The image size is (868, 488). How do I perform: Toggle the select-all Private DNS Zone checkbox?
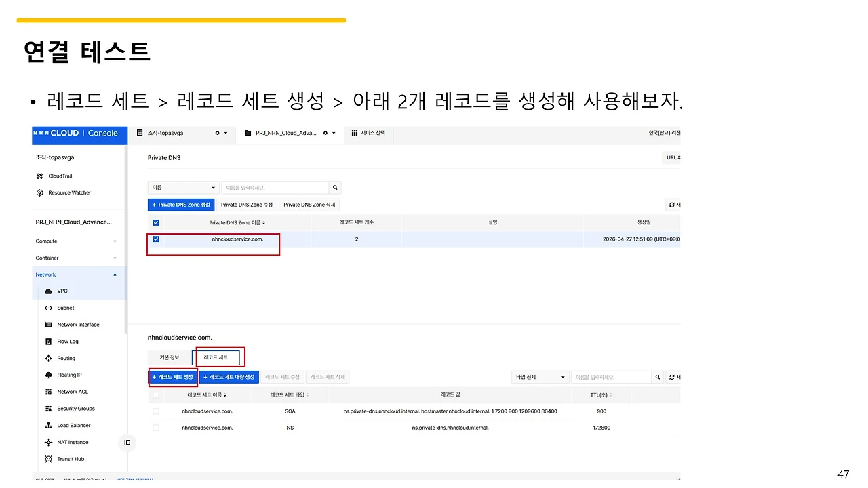click(x=156, y=222)
